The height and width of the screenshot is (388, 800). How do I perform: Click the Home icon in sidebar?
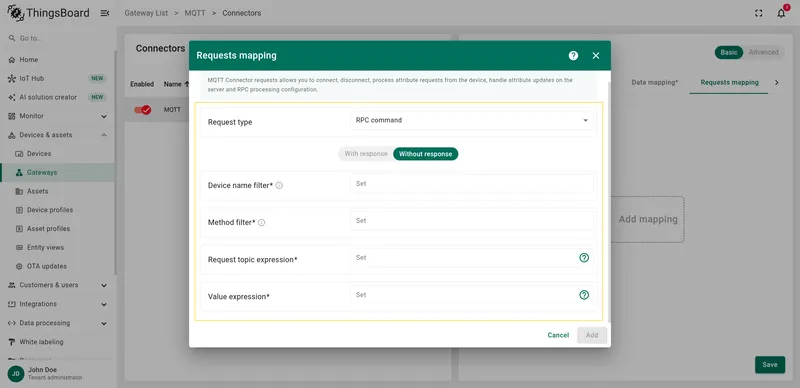click(x=12, y=60)
